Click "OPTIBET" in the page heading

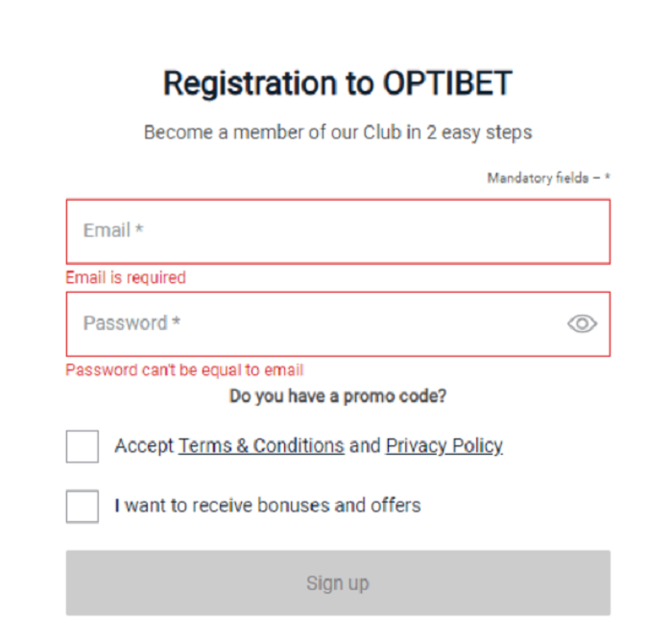pyautogui.click(x=447, y=83)
